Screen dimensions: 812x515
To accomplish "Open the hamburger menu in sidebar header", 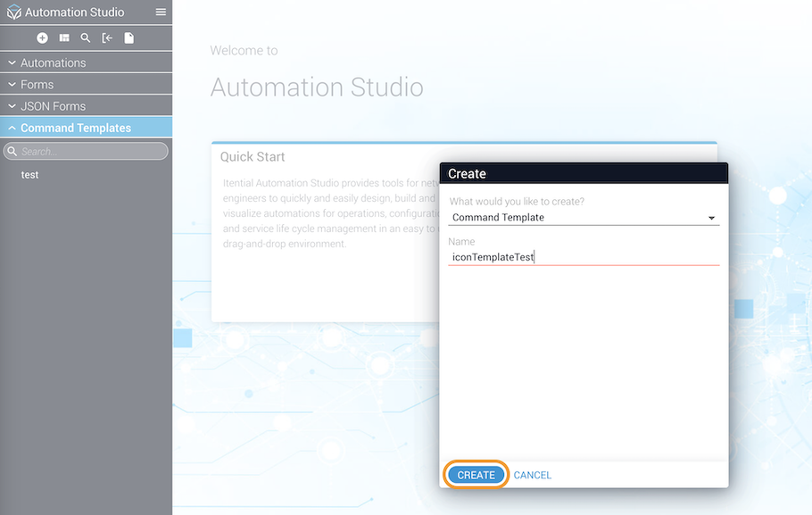I will [x=161, y=12].
